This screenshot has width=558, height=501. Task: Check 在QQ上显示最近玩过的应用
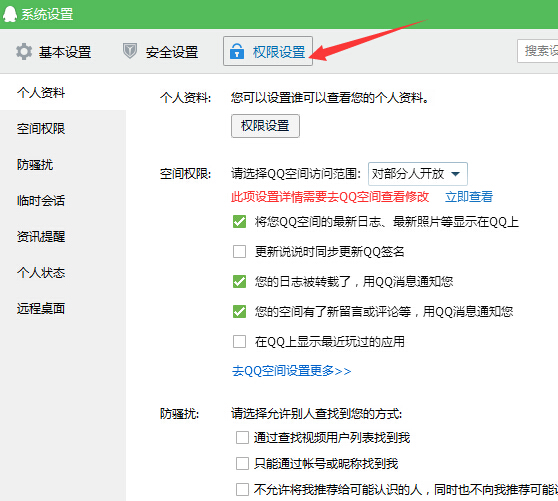point(239,342)
